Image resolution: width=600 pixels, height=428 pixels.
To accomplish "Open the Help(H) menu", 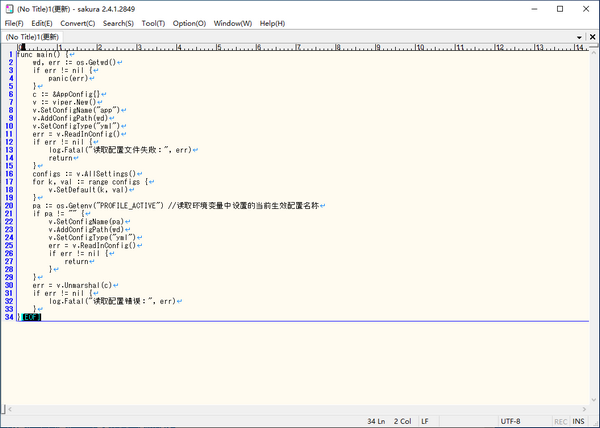I will (272, 23).
